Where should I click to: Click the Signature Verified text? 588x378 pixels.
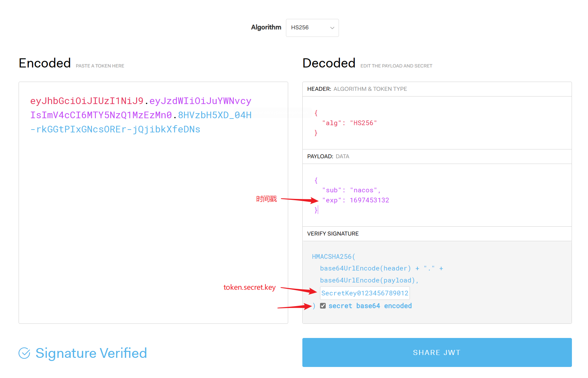coord(91,353)
